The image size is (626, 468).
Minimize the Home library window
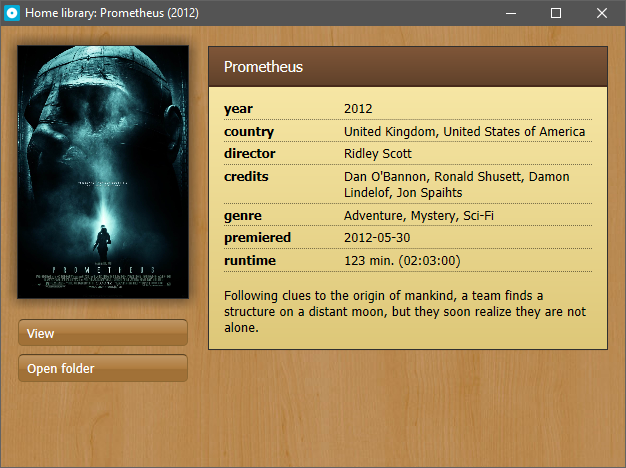tap(511, 13)
